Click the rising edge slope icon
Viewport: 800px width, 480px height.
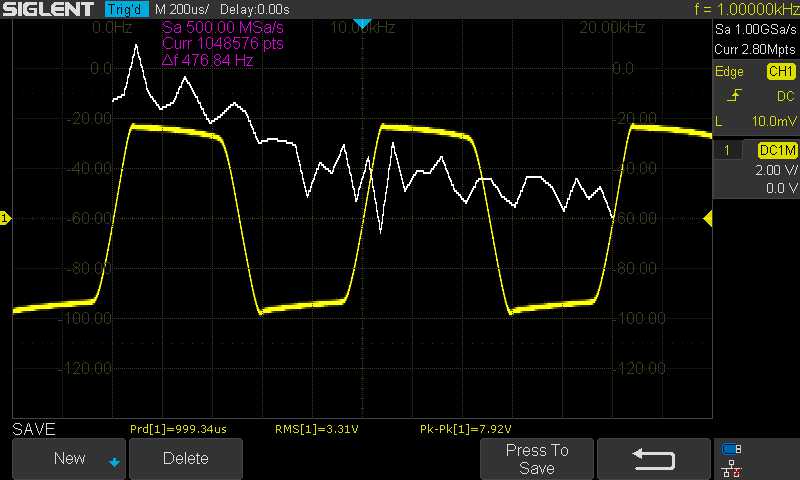[735, 96]
